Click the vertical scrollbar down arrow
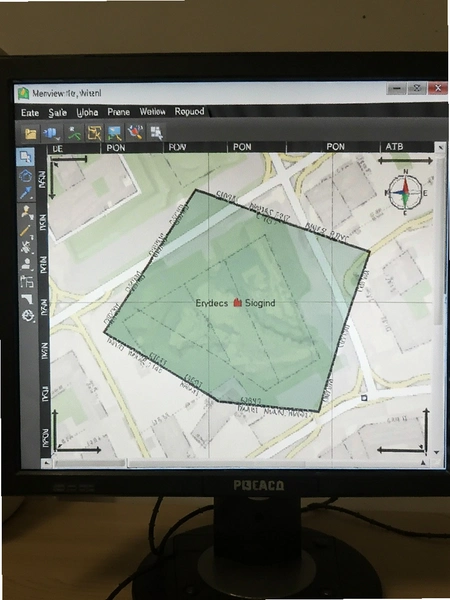The image size is (450, 600). pyautogui.click(x=437, y=453)
